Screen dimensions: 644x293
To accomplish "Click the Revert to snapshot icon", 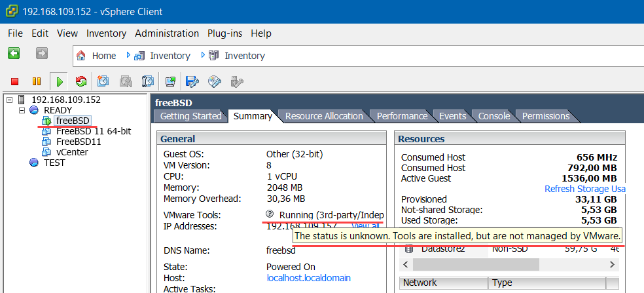I will 125,81.
